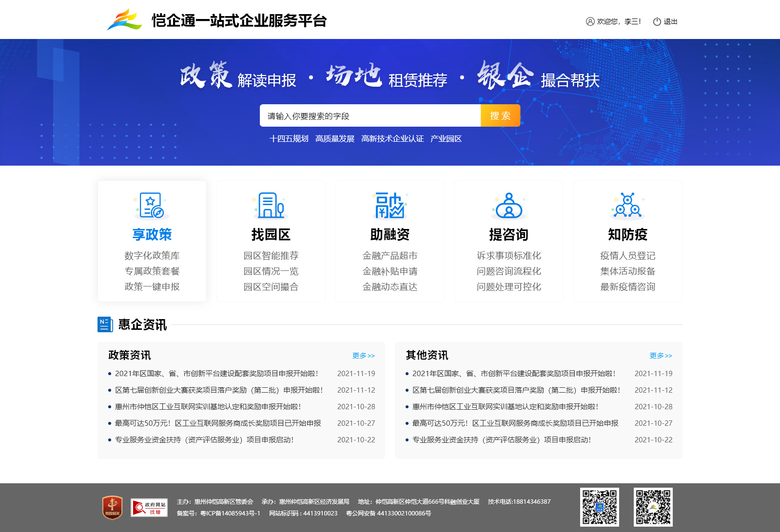Click the left QR code thumbnail in footer
Screen dimensions: 780x532
tap(599, 507)
